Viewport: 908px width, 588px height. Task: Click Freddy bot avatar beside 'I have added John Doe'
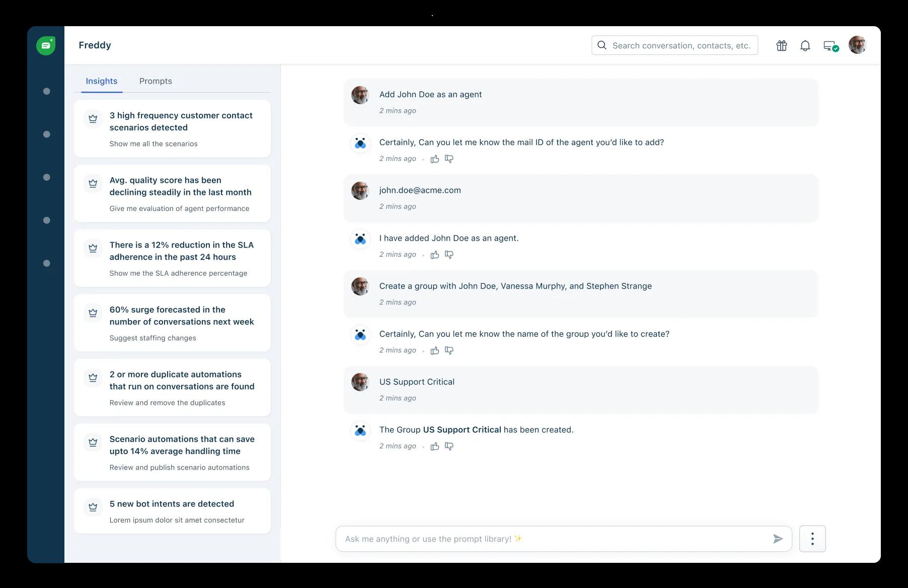coord(360,239)
